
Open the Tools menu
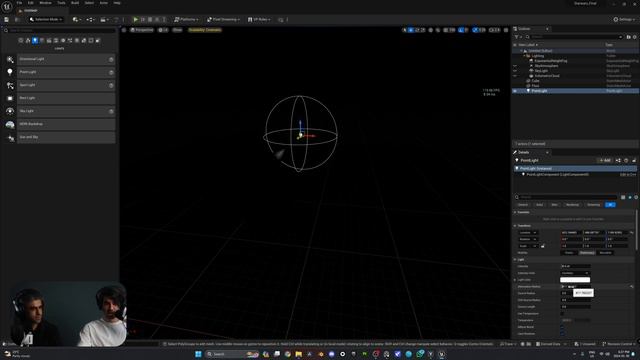tap(61, 3)
